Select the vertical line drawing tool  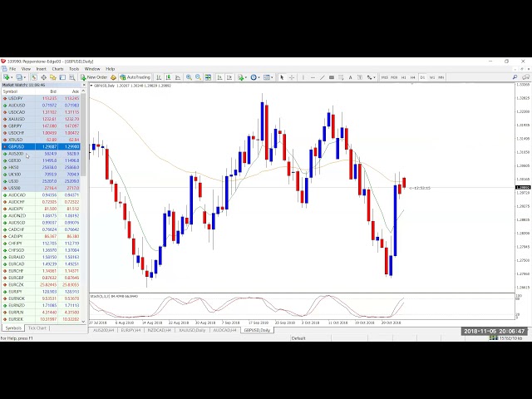pyautogui.click(x=301, y=77)
